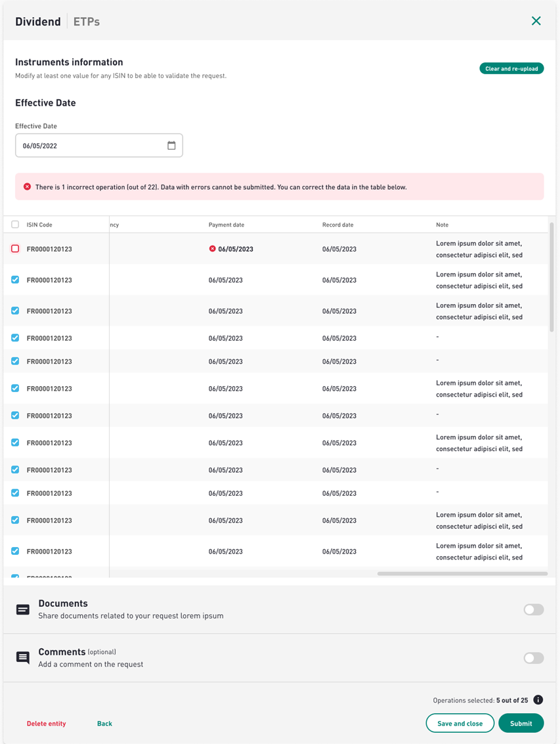Click the error icon beside first payment date
The width and height of the screenshot is (560, 744).
tap(212, 249)
